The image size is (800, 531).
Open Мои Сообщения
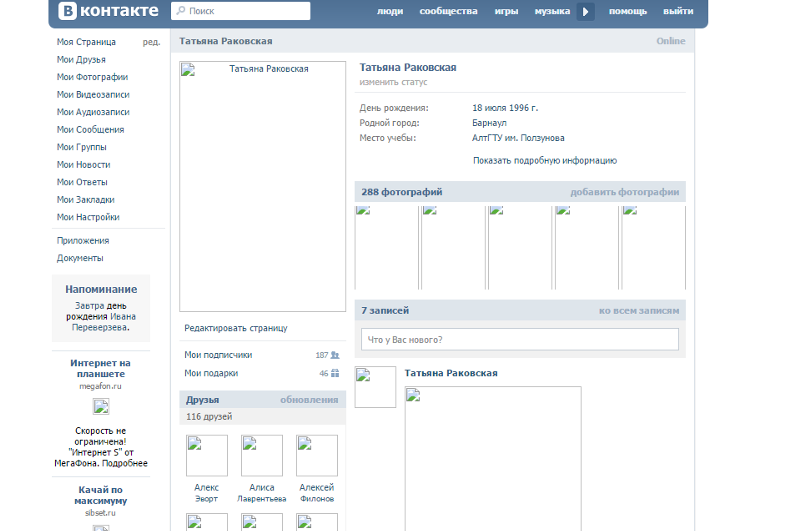coord(90,130)
